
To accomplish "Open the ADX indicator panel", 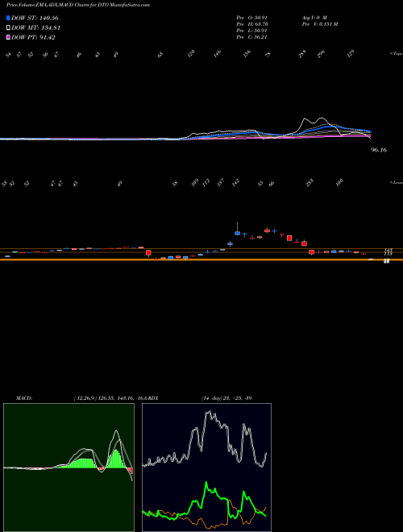I will point(206,468).
